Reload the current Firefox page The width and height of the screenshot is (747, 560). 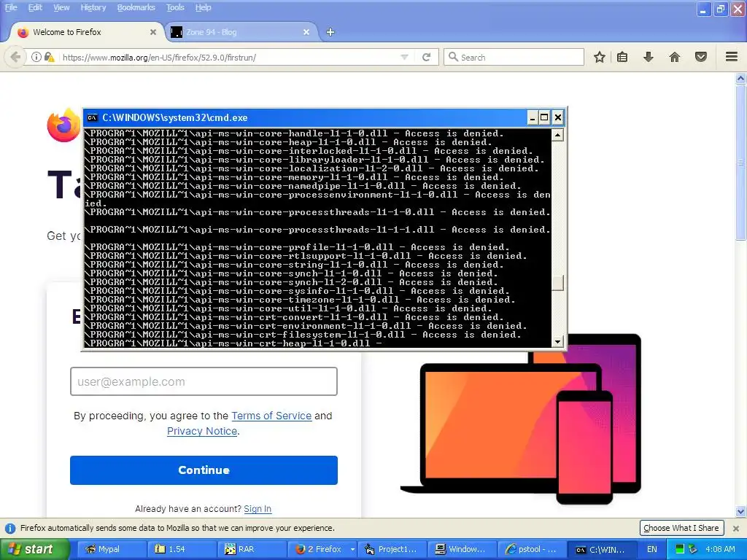(426, 57)
